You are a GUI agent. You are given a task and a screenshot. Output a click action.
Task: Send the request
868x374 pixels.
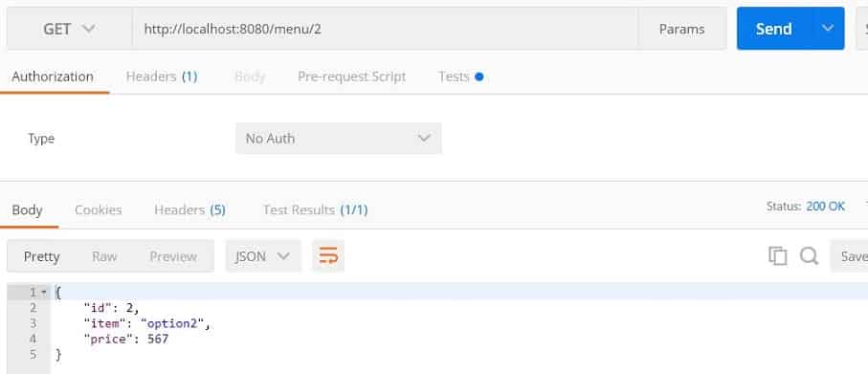tap(774, 28)
